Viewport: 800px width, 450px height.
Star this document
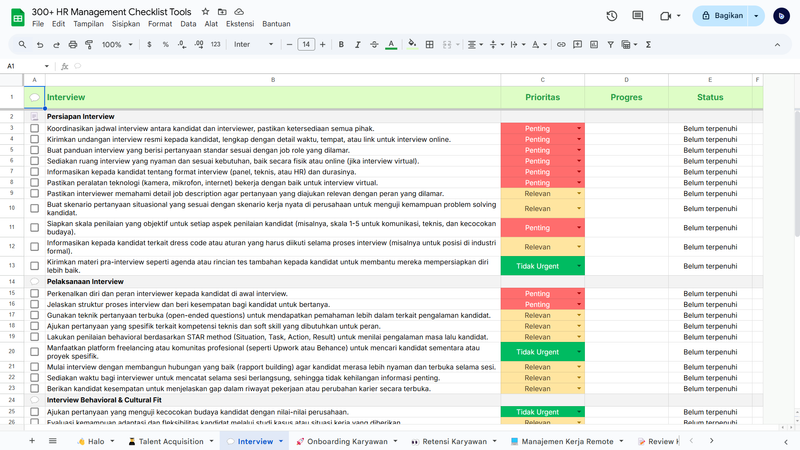[205, 12]
